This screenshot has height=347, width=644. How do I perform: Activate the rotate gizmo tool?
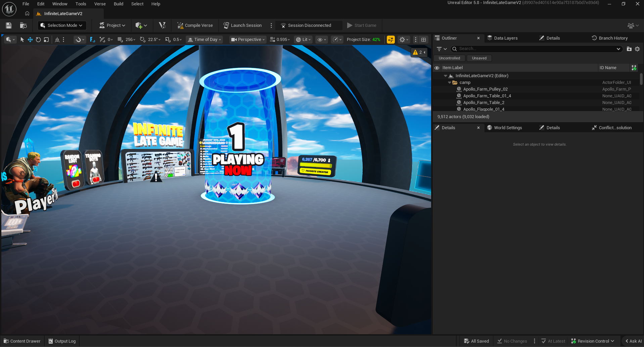coord(38,40)
